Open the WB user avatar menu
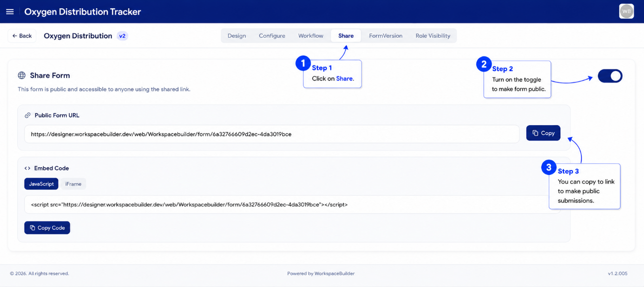 626,11
